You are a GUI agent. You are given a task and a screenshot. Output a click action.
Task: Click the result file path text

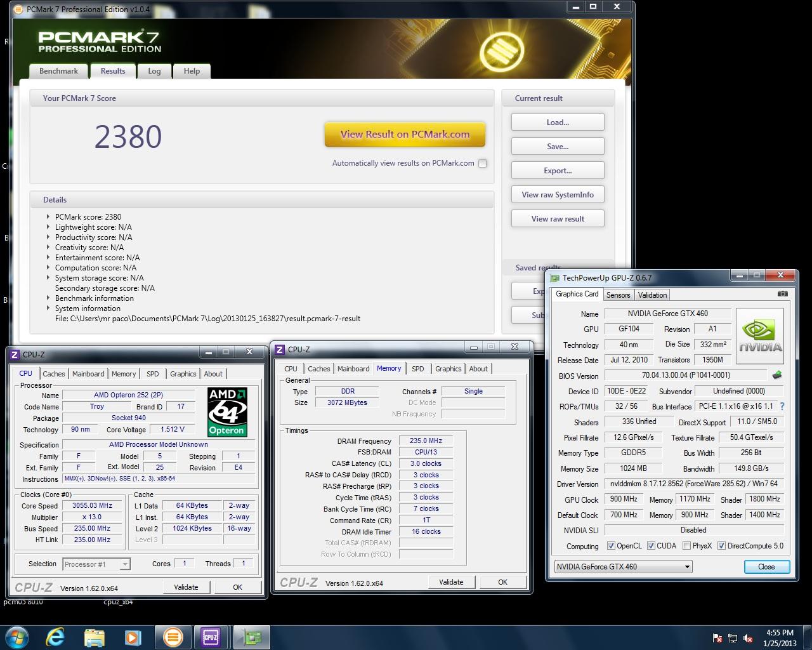[x=207, y=319]
